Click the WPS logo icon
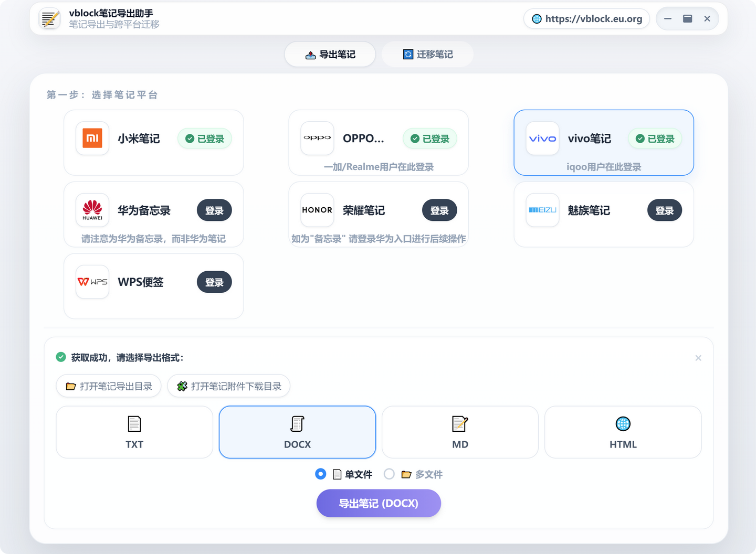 point(92,282)
